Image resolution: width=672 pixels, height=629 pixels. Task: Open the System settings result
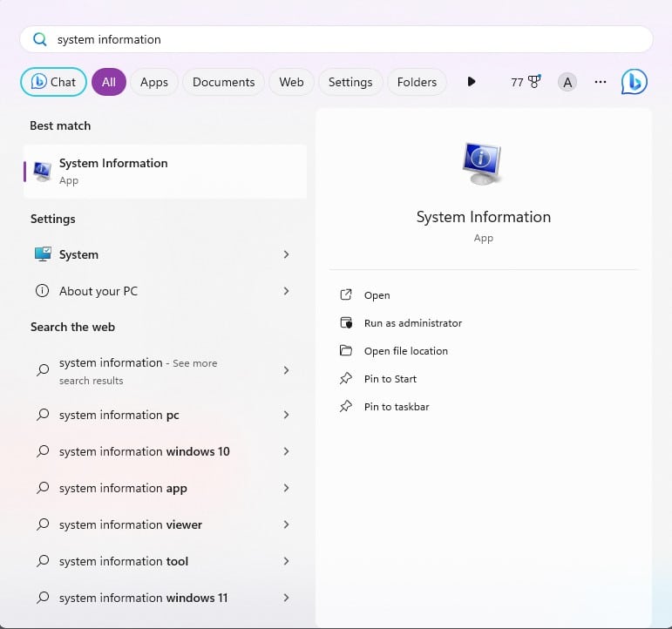pyautogui.click(x=166, y=254)
